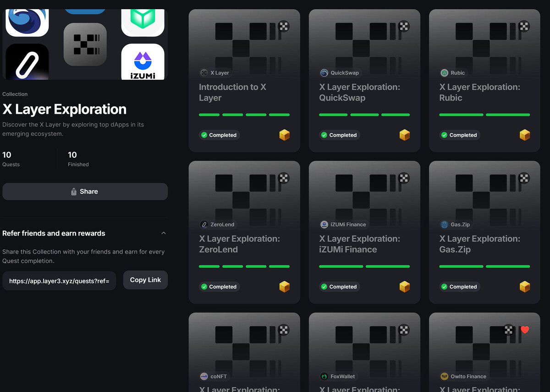This screenshot has height=392, width=550.
Task: Click the X Layer chain badge on Introduction card
Action: [284, 26]
